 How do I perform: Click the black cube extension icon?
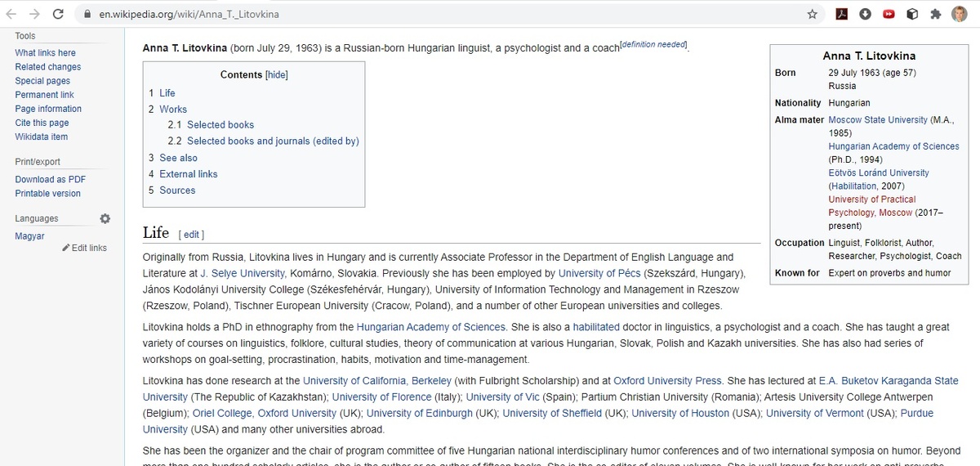click(913, 14)
